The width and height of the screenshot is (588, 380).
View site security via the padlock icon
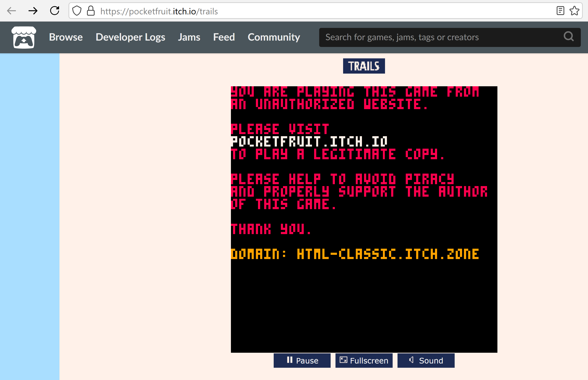tap(91, 11)
